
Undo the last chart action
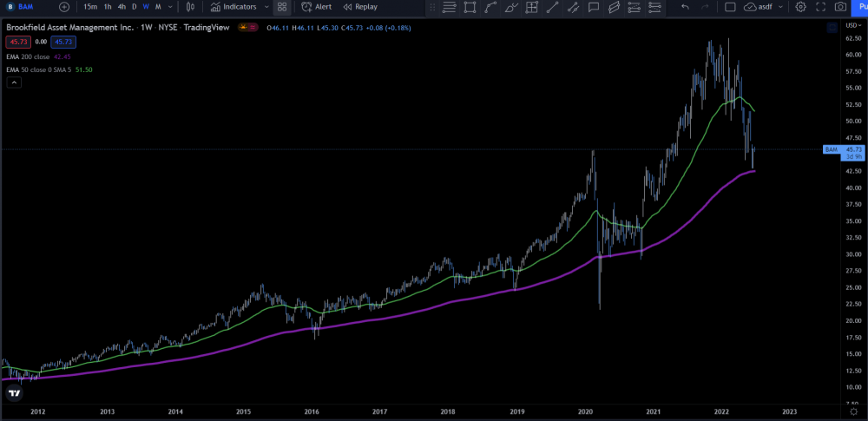tap(685, 7)
